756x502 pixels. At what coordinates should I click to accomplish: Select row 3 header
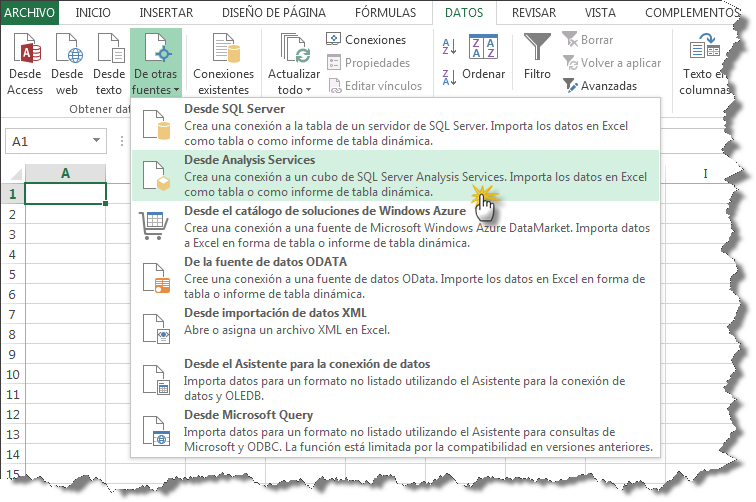pyautogui.click(x=13, y=234)
